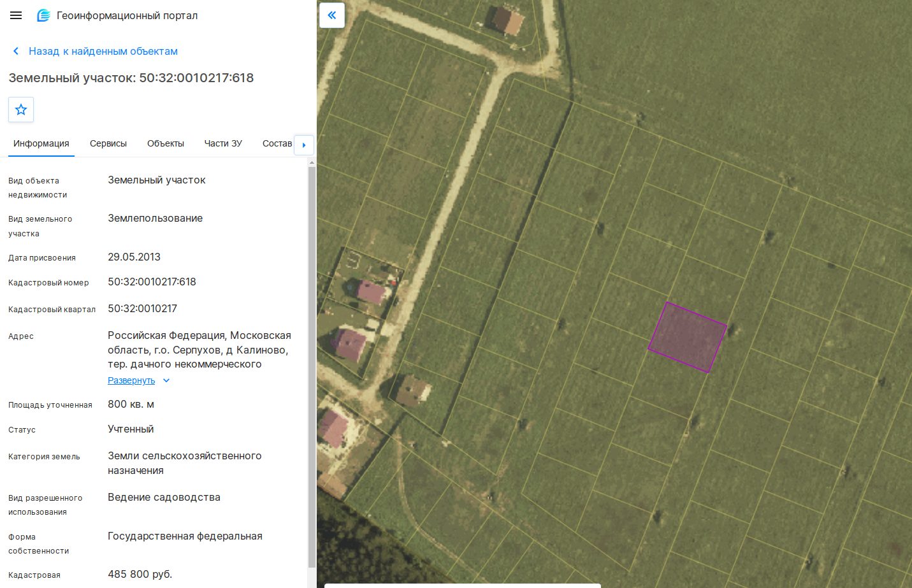The height and width of the screenshot is (588, 912).
Task: Click the geoportal logo icon
Action: tap(43, 15)
